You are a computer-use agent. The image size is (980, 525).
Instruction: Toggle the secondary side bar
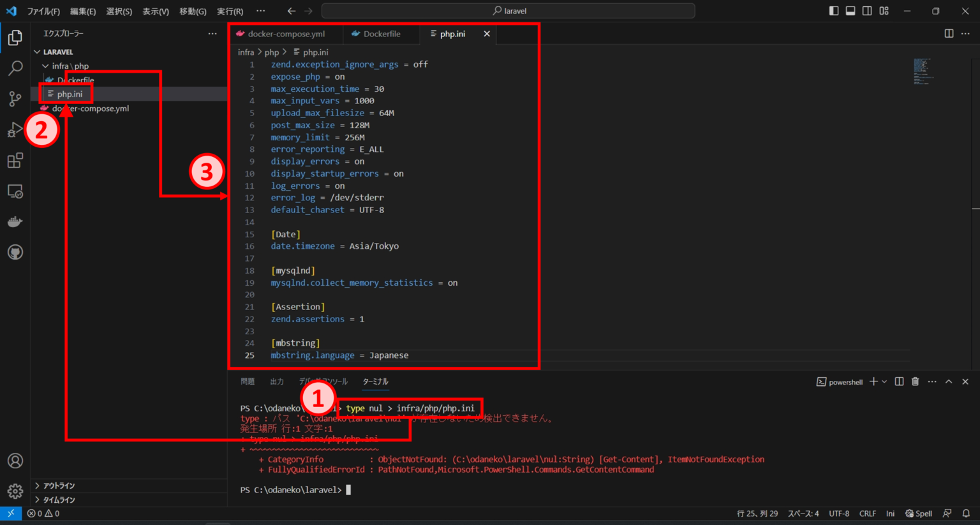(x=866, y=10)
